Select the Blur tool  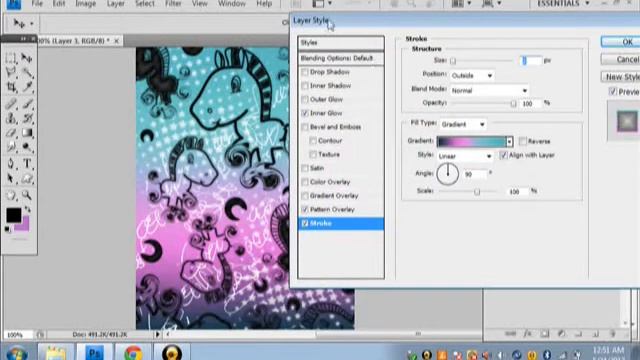11,147
